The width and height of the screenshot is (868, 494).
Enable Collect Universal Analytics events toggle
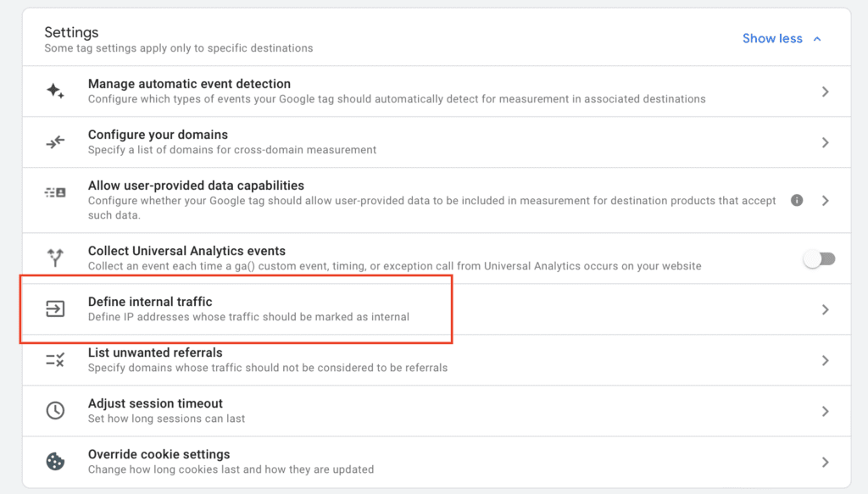[x=819, y=259]
